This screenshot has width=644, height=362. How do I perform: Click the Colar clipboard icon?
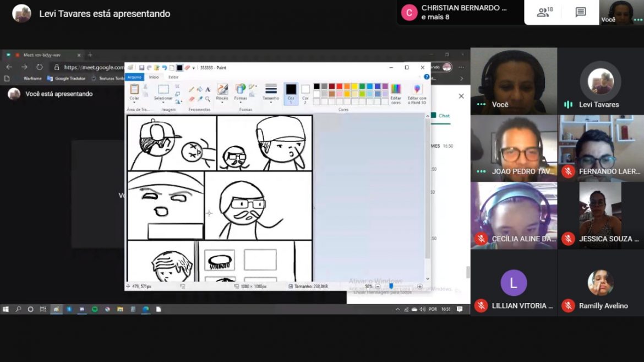(134, 89)
